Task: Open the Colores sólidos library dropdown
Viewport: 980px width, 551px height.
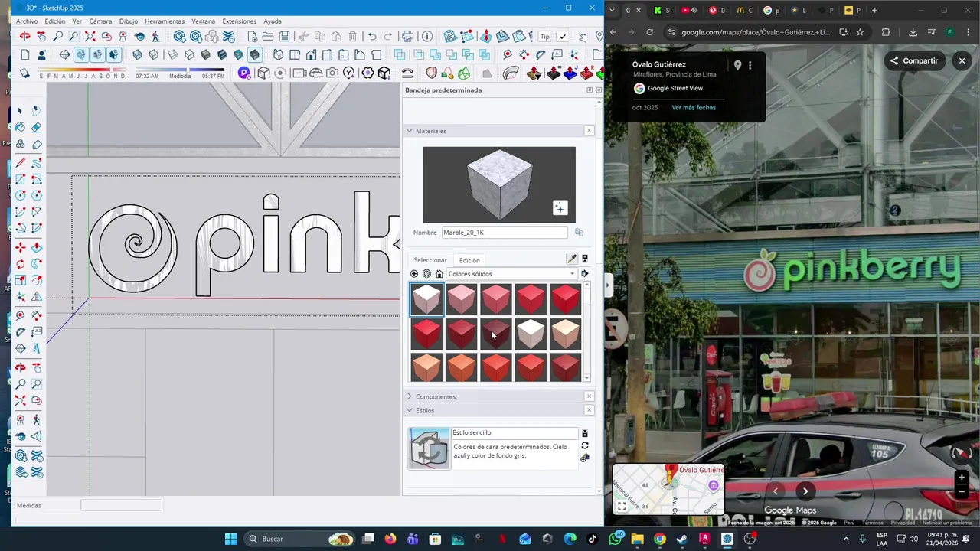Action: pyautogui.click(x=511, y=273)
